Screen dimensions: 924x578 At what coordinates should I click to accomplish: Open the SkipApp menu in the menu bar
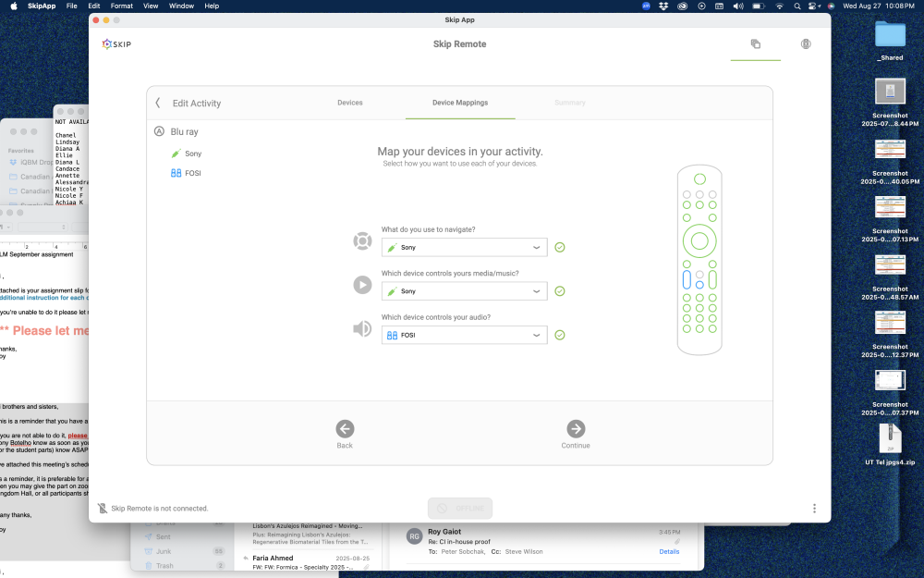click(x=42, y=6)
